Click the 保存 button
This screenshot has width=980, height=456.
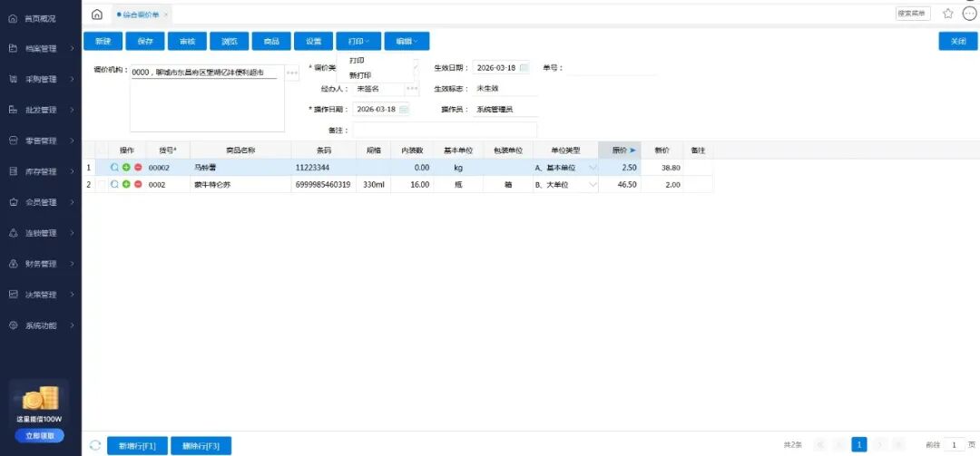[145, 42]
